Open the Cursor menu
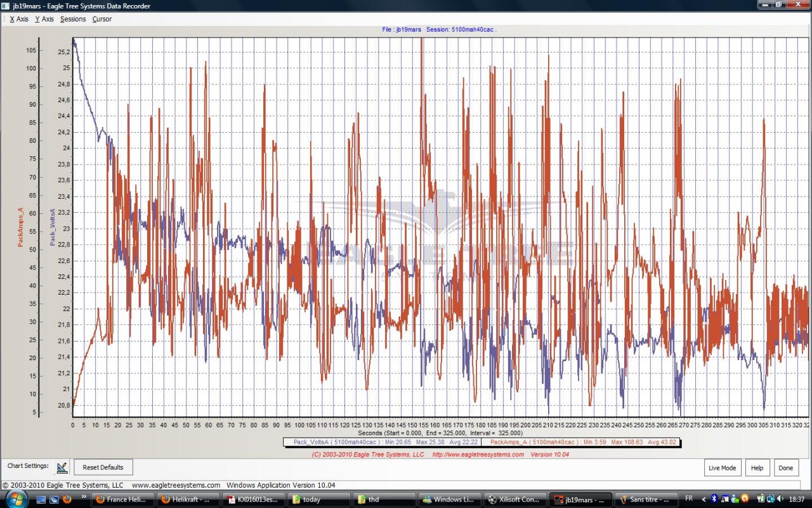Image resolution: width=812 pixels, height=508 pixels. coord(101,19)
